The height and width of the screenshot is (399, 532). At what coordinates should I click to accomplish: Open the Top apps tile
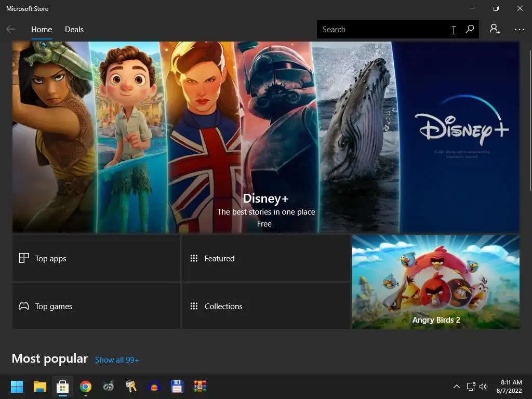pos(96,258)
